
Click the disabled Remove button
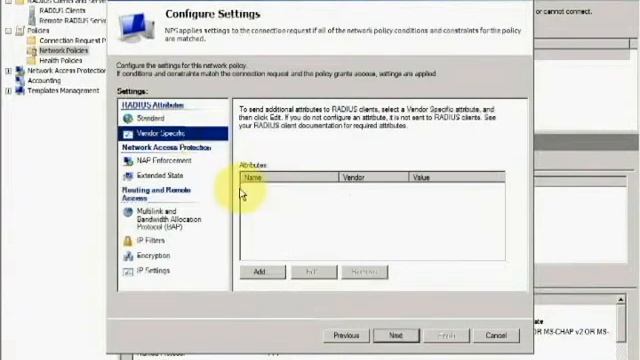tap(365, 272)
